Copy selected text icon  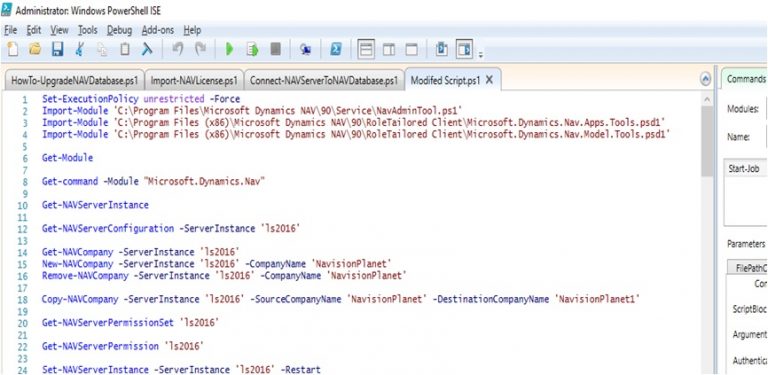[102, 49]
